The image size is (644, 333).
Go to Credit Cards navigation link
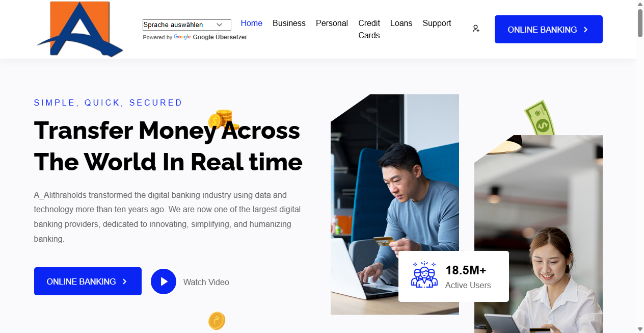[369, 29]
